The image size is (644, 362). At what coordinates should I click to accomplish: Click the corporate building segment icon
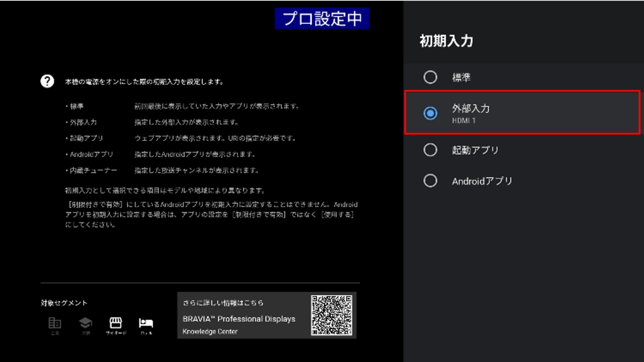(55, 323)
